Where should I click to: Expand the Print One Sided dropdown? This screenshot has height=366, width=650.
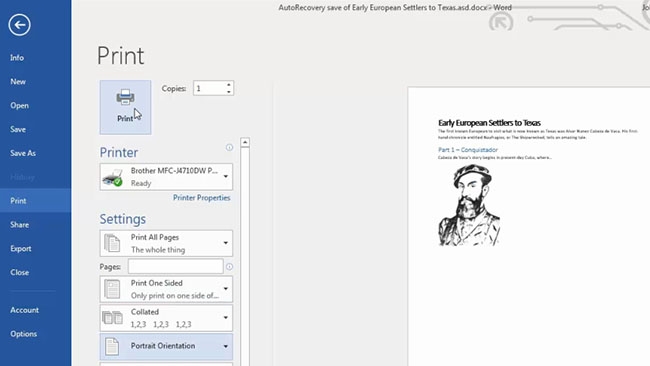pos(166,289)
